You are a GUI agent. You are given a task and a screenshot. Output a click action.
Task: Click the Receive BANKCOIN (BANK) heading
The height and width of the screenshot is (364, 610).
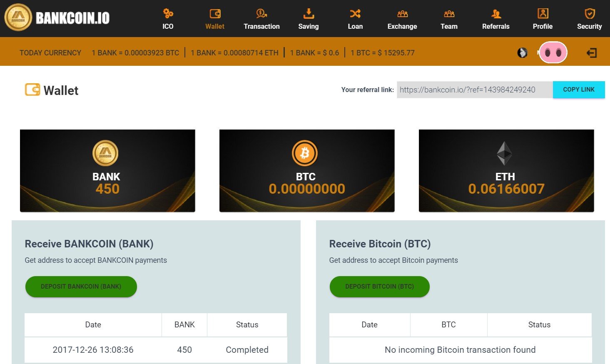[x=89, y=244]
